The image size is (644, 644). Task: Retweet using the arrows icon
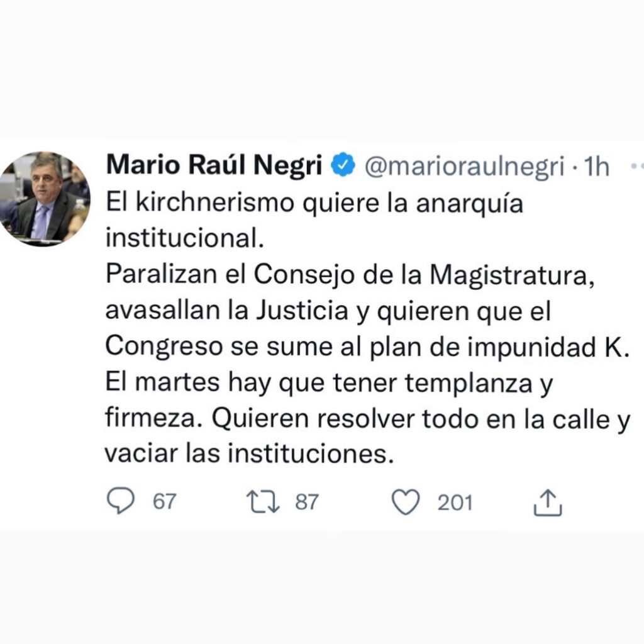pyautogui.click(x=263, y=502)
